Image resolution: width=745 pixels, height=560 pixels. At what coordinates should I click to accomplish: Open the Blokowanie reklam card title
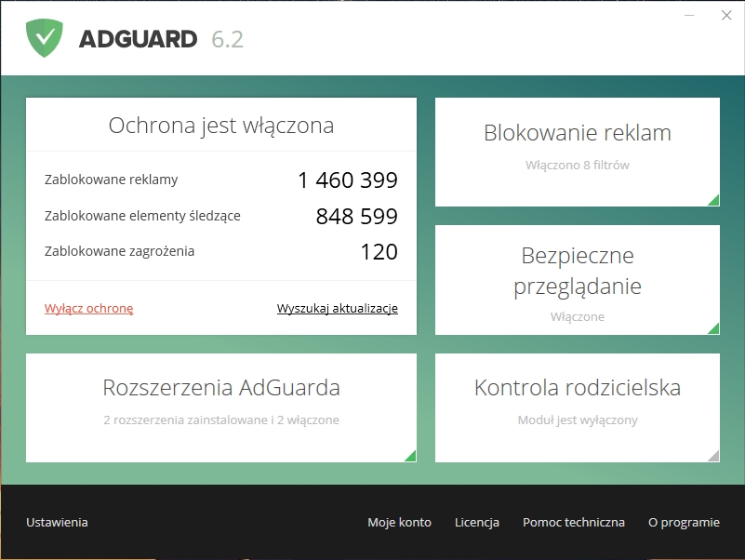click(x=578, y=133)
